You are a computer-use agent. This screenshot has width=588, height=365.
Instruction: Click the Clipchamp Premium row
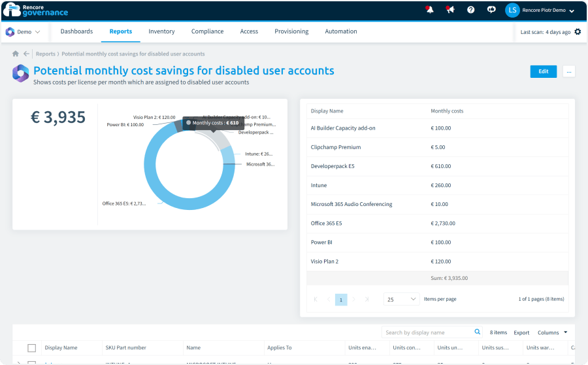pyautogui.click(x=437, y=147)
